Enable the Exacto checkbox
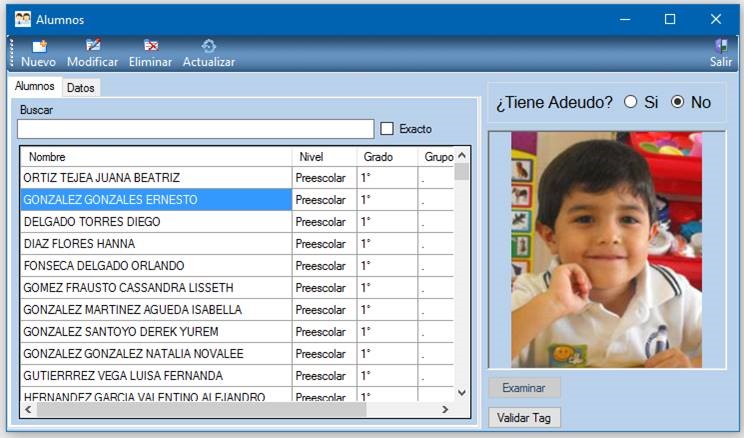The image size is (744, 438). pyautogui.click(x=388, y=129)
